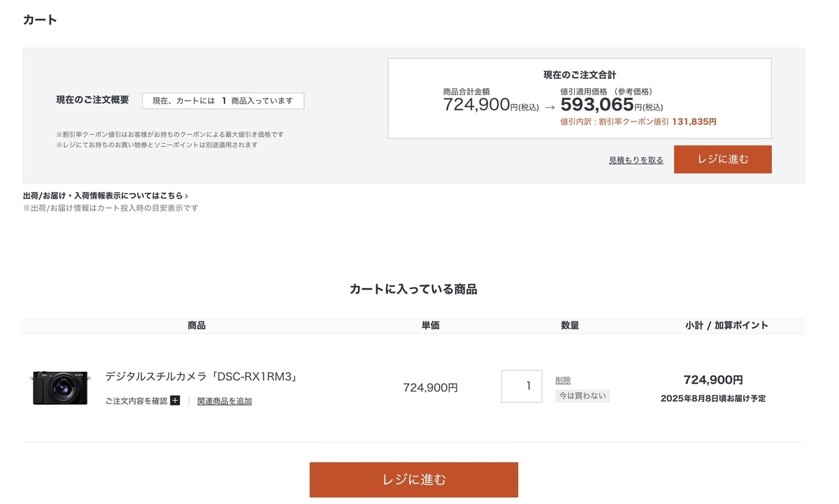Click product name デジタルスチルカメラ「DSC-RX1RM3」
839x504 pixels.
click(x=201, y=377)
